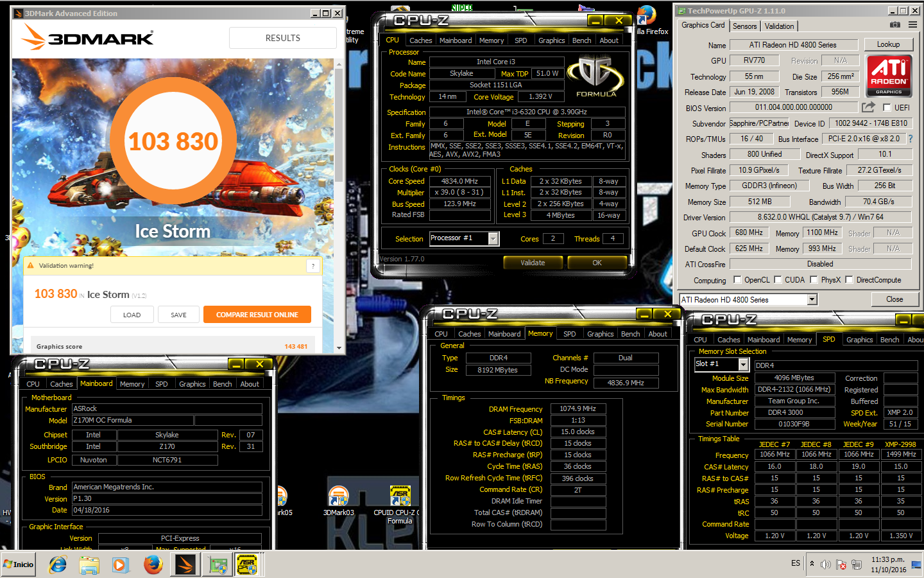The height and width of the screenshot is (578, 924).
Task: Click the Action Center flag tray icon
Action: coord(841,565)
